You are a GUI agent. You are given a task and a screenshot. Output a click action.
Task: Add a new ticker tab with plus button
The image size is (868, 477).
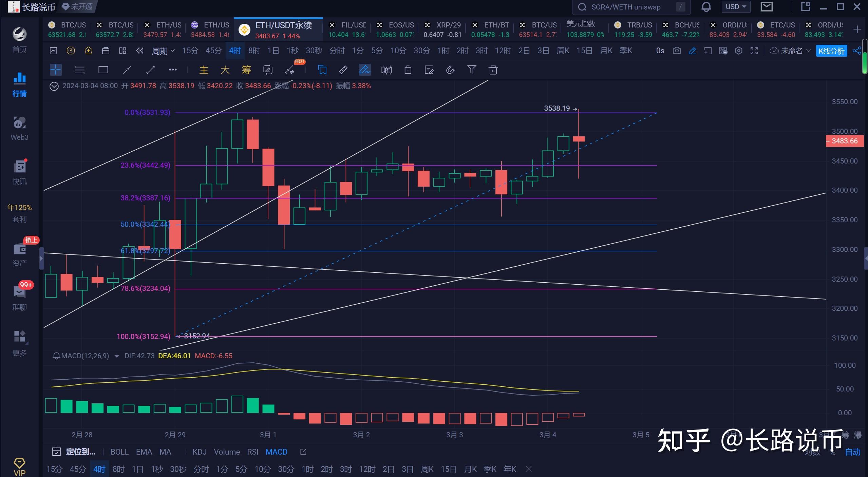[x=857, y=30]
